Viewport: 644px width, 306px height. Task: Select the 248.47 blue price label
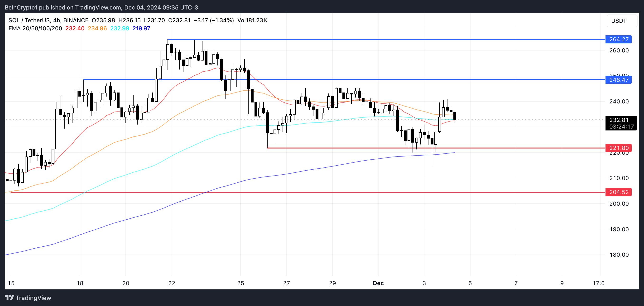point(619,80)
